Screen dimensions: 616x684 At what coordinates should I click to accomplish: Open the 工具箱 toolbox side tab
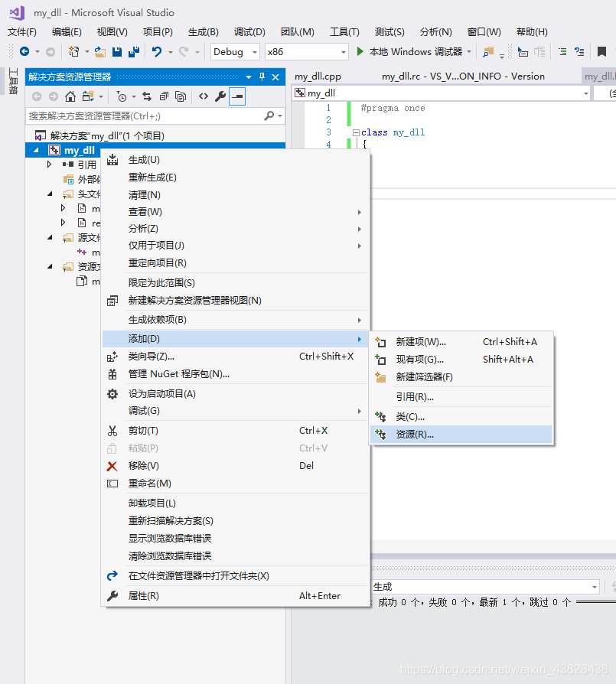pyautogui.click(x=13, y=81)
